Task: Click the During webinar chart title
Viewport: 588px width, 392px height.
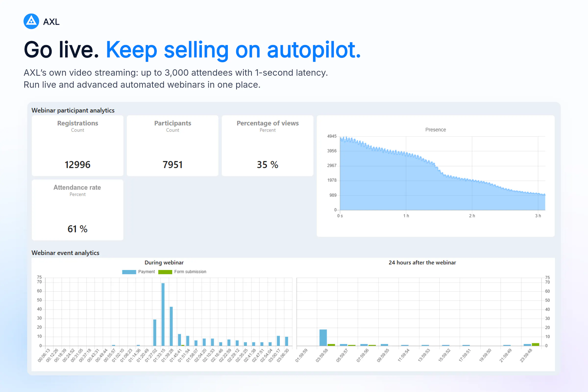Action: 164,262
